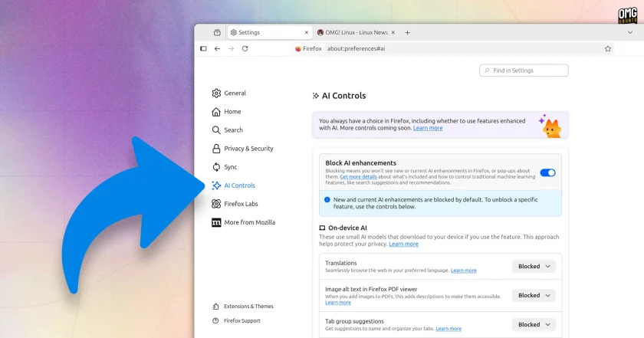
Task: Open the list all tabs chevron
Action: (x=630, y=32)
